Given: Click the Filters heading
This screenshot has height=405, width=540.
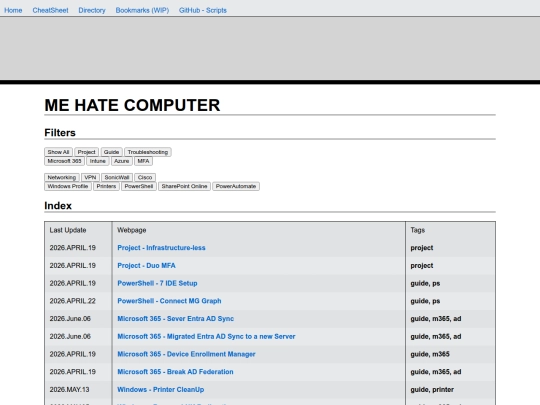Looking at the screenshot, I should coord(60,133).
